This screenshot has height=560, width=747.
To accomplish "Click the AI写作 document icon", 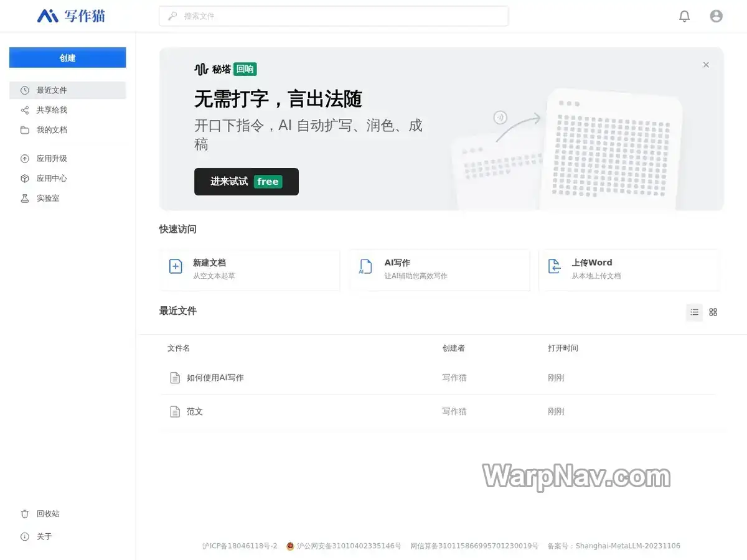I will tap(365, 267).
